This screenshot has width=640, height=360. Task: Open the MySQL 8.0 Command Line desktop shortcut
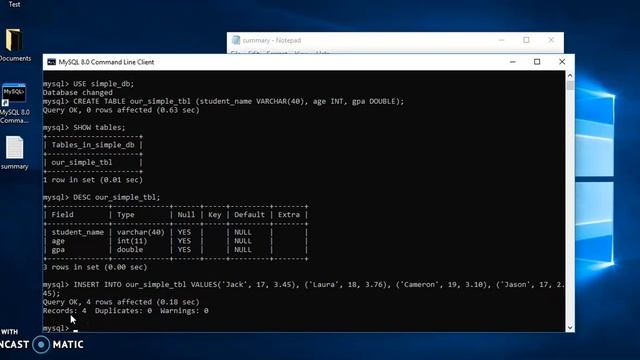(x=14, y=103)
